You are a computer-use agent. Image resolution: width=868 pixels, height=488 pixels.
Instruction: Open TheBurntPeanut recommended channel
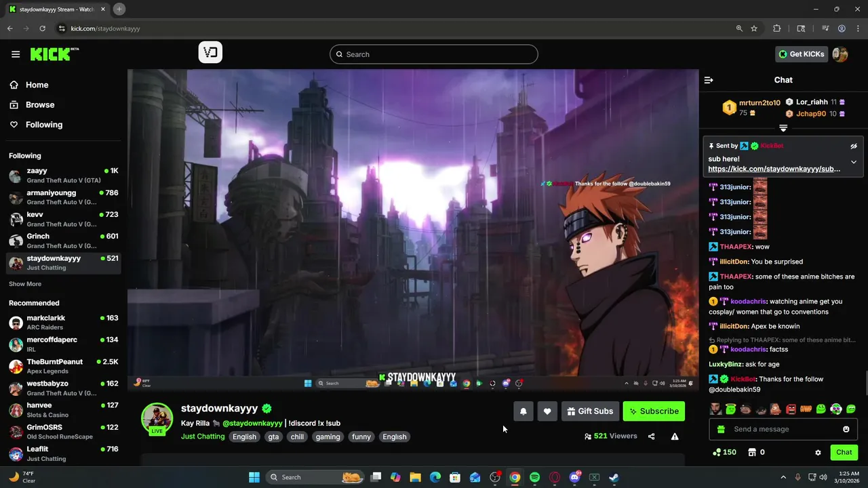[x=64, y=366]
